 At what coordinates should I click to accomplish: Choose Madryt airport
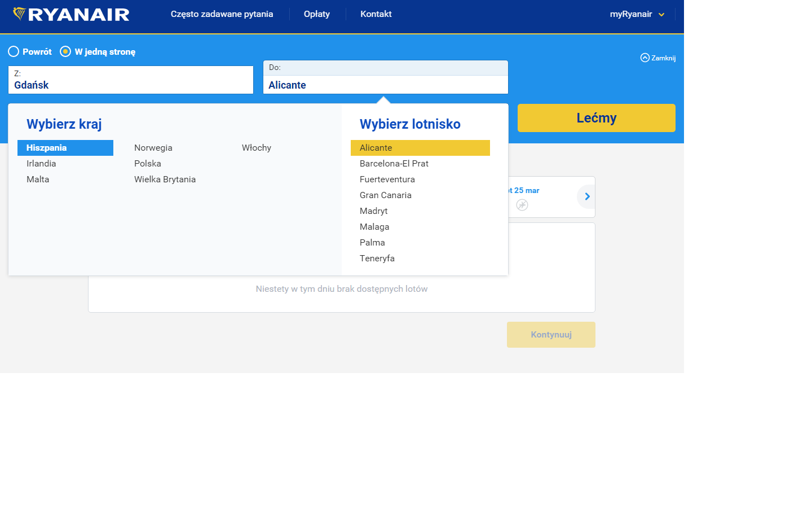coord(374,211)
